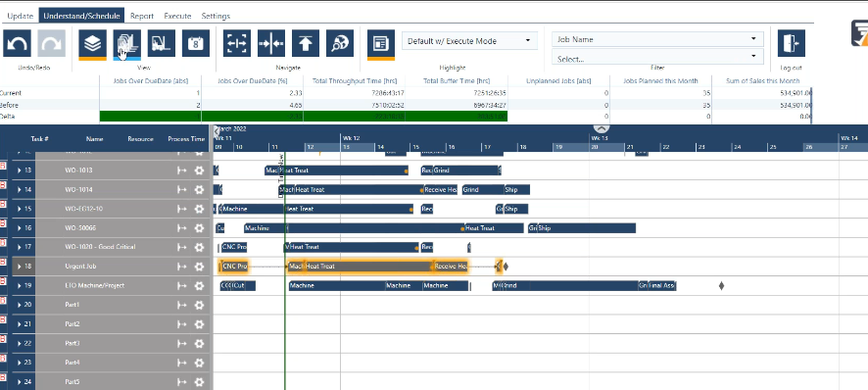Click jump-to arrow icon for WO-50066

[x=181, y=228]
